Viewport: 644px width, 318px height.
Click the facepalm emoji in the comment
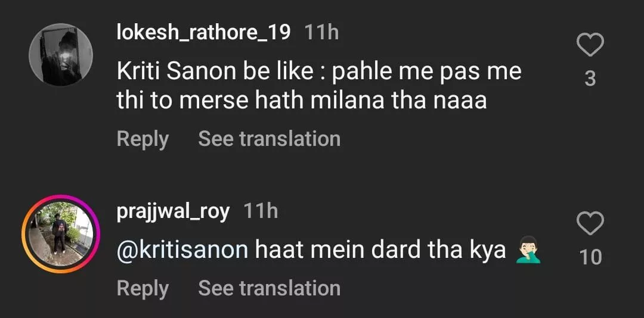[x=526, y=250]
